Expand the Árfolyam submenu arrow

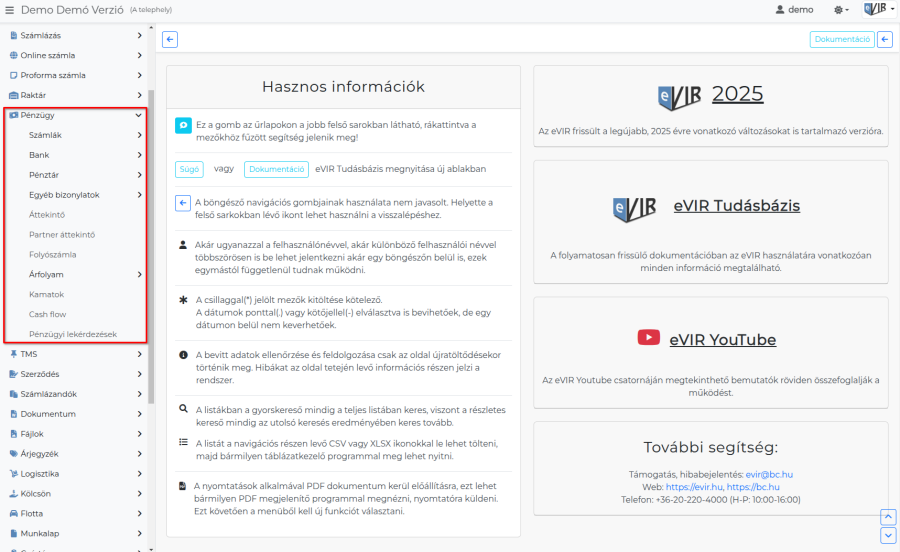click(139, 275)
